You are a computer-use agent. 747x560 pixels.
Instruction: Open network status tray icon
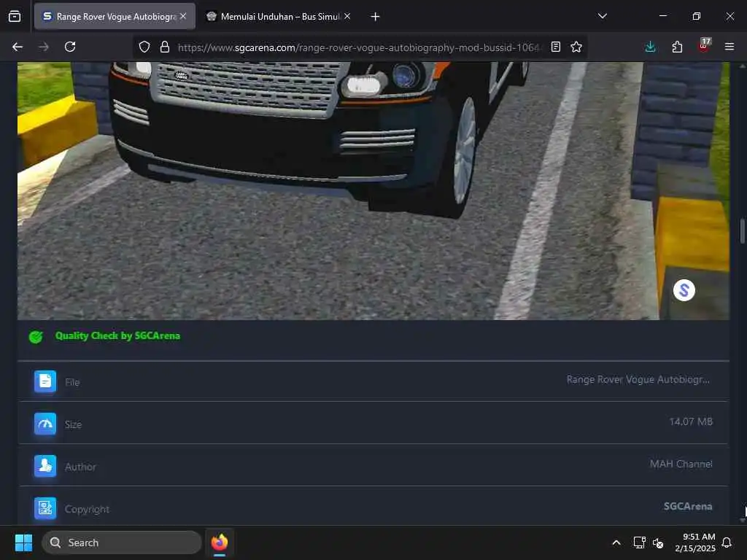[x=639, y=542]
